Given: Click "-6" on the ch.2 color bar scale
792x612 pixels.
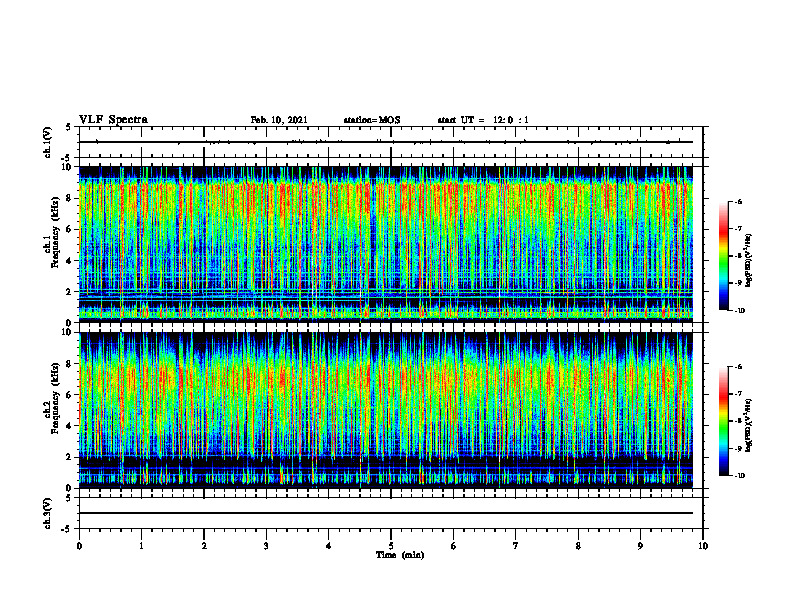Looking at the screenshot, I should coord(738,367).
